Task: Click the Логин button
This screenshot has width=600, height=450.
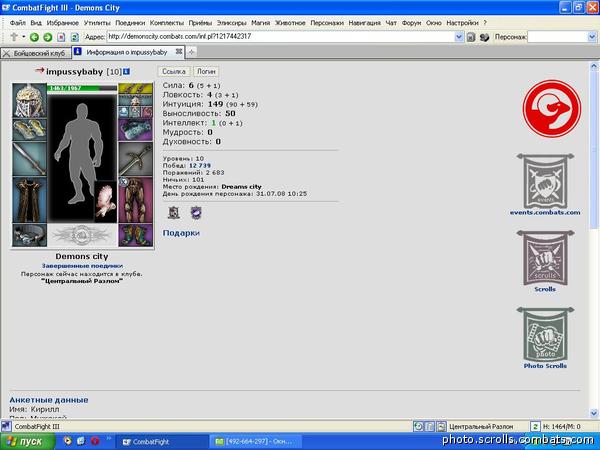Action: point(206,72)
